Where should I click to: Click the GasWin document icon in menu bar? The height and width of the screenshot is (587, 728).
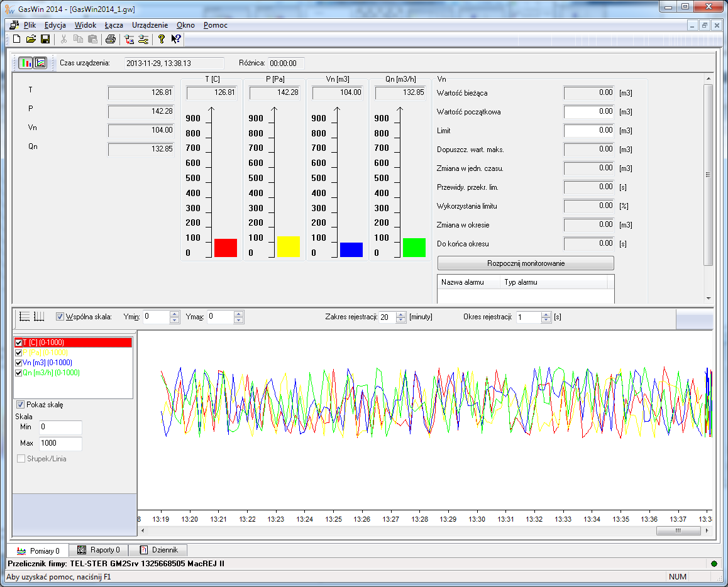coord(14,25)
